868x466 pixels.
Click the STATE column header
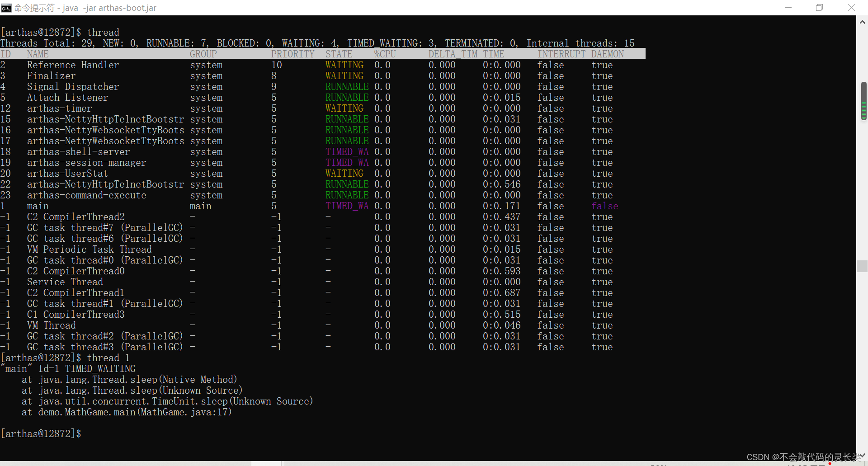(339, 54)
